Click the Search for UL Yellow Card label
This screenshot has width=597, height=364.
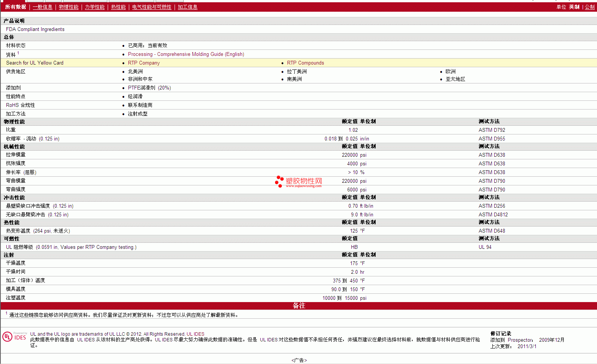[x=35, y=63]
